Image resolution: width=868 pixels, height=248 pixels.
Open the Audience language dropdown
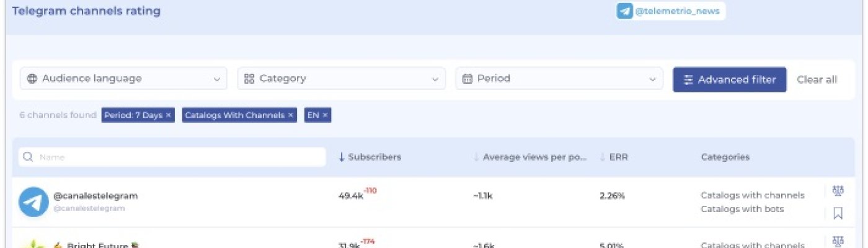coord(123,79)
